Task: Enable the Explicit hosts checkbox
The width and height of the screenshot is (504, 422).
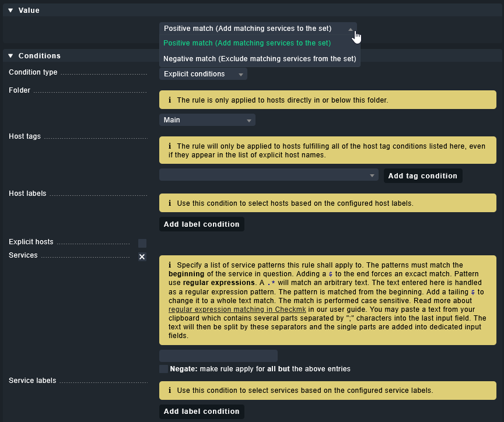Action: (x=142, y=243)
